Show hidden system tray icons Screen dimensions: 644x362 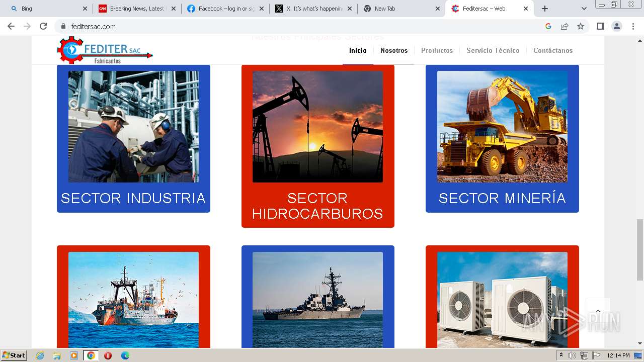[561, 355]
